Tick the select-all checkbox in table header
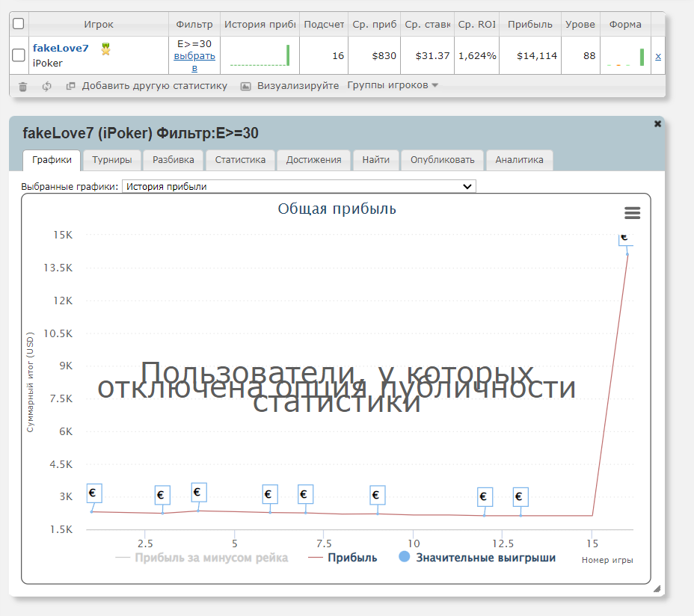The width and height of the screenshot is (694, 616). pyautogui.click(x=19, y=24)
